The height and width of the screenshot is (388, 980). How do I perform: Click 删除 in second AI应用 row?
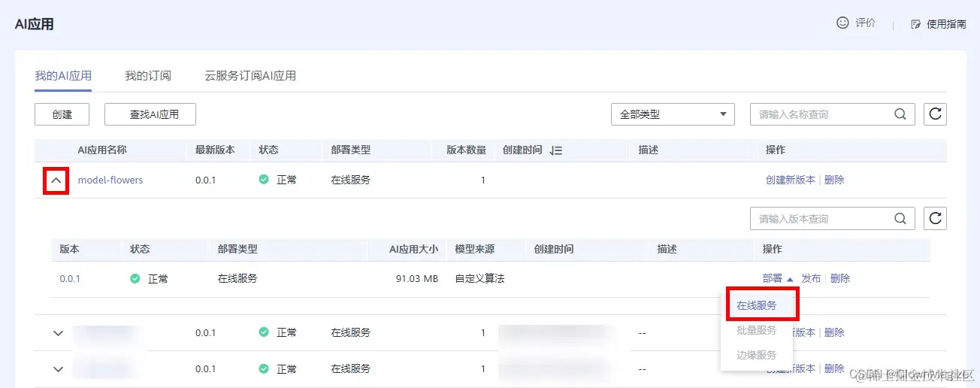pos(834,332)
